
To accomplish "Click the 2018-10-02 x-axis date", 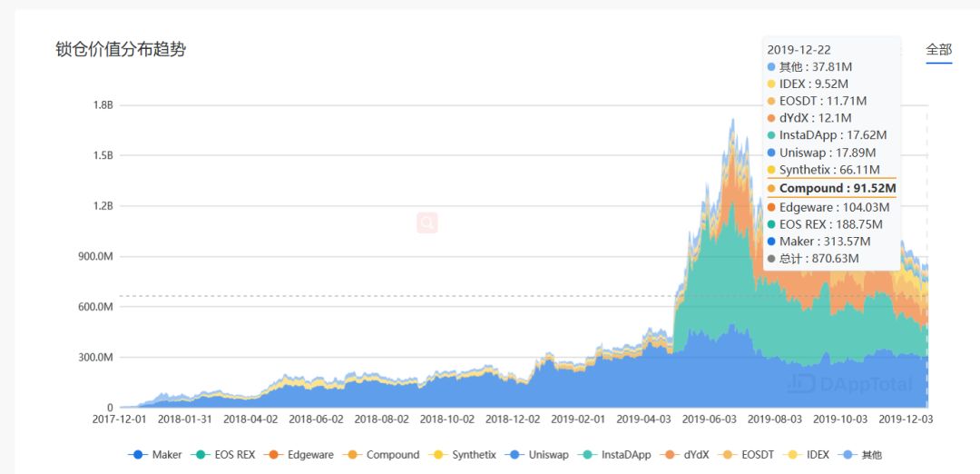I will pyautogui.click(x=446, y=419).
